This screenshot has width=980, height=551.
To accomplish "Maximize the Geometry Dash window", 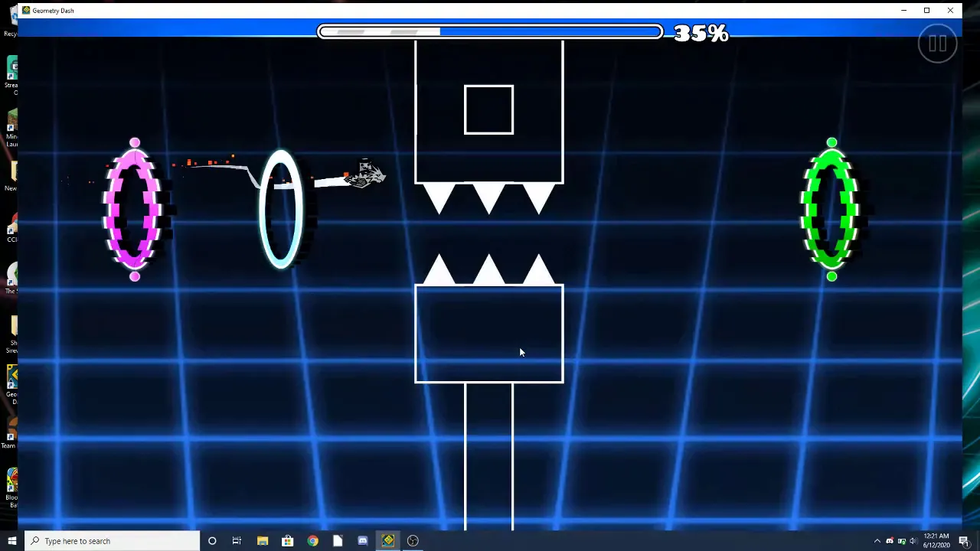I will [926, 10].
